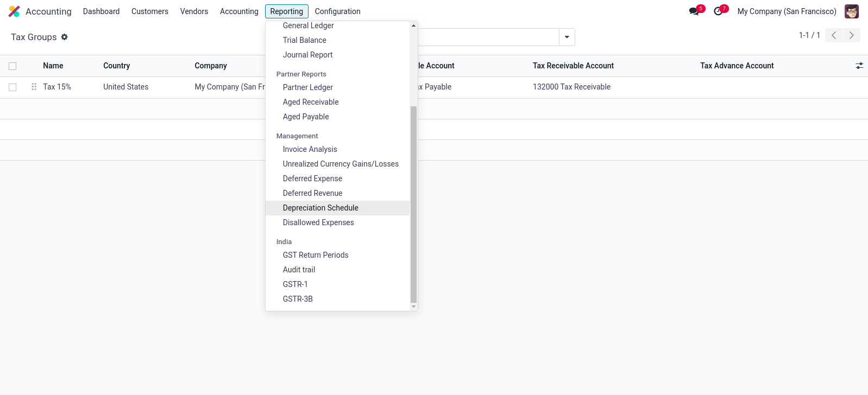Go to next page arrow in pager
Screen dimensions: 868x395
pyautogui.click(x=851, y=35)
